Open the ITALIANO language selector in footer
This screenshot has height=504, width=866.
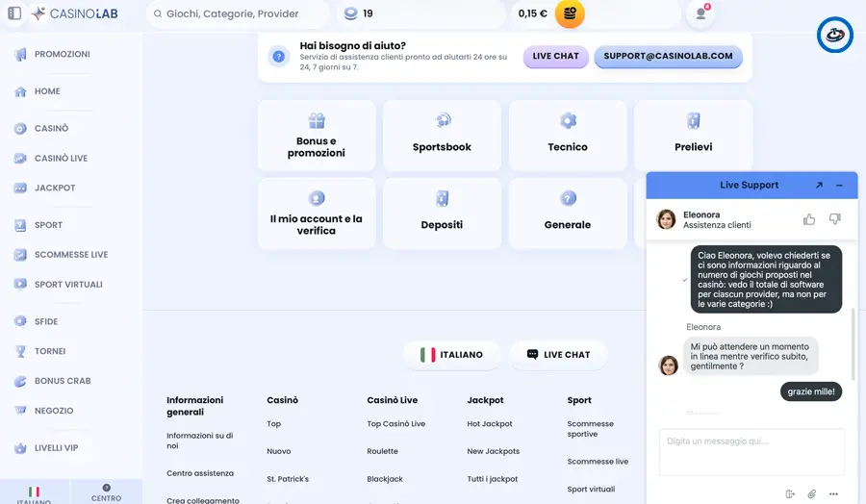[452, 354]
